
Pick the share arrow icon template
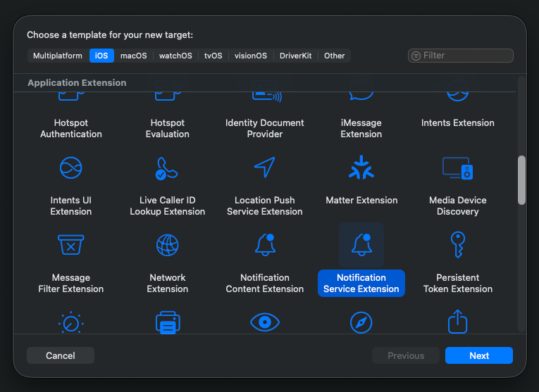(x=457, y=322)
